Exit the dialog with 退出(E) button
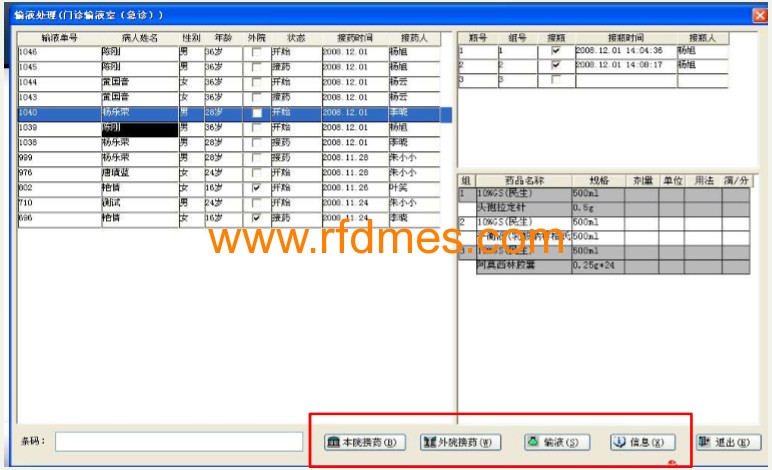Viewport: 772px width, 470px height. pyautogui.click(x=728, y=442)
